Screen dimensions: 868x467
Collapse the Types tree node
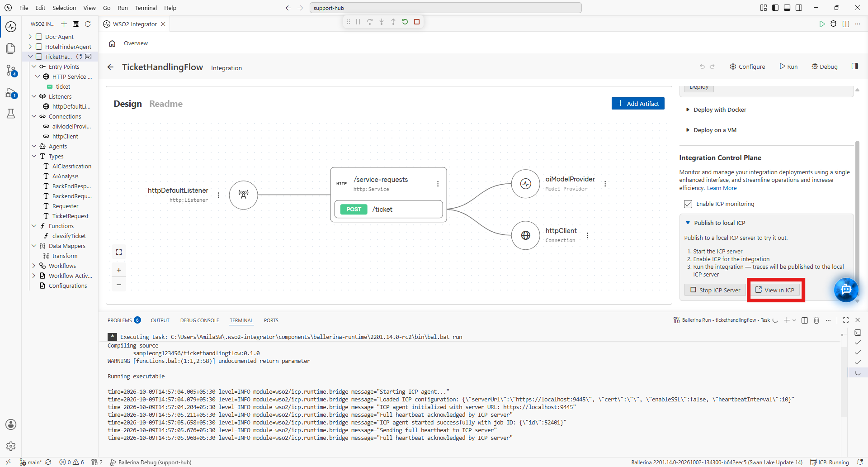pyautogui.click(x=34, y=156)
